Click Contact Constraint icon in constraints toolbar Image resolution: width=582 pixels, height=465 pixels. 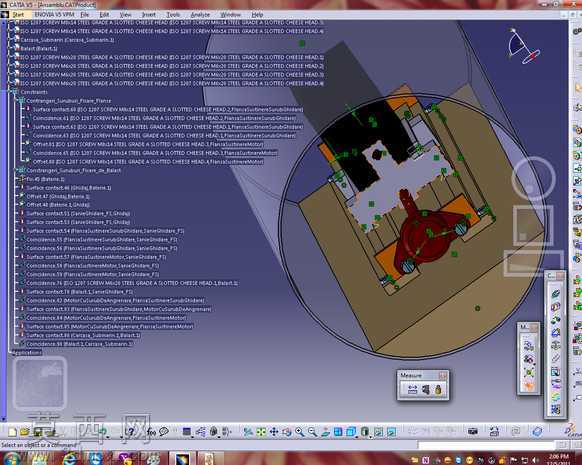555,307
